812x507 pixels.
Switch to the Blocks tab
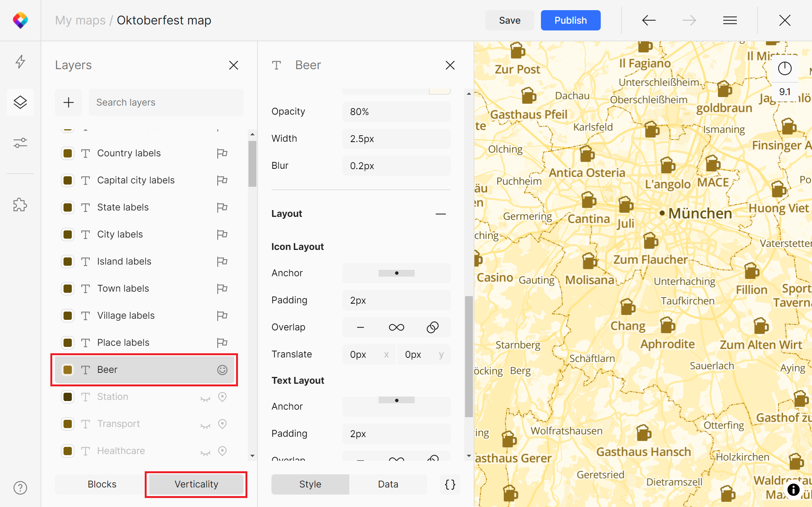[x=102, y=484]
